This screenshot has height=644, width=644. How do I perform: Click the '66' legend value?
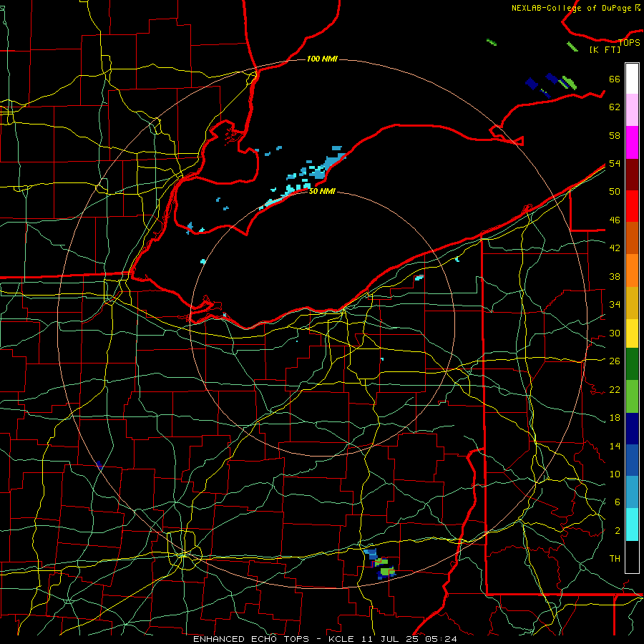pyautogui.click(x=615, y=79)
